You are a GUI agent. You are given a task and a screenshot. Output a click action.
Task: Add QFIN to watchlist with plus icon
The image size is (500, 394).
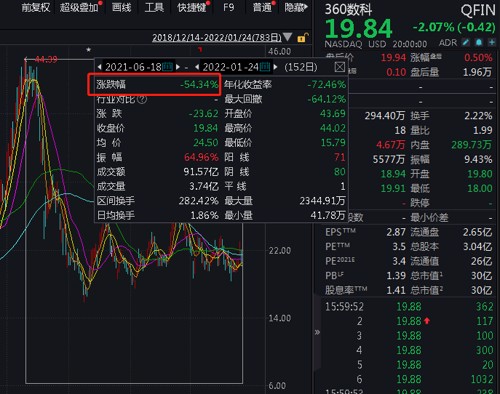(492, 42)
